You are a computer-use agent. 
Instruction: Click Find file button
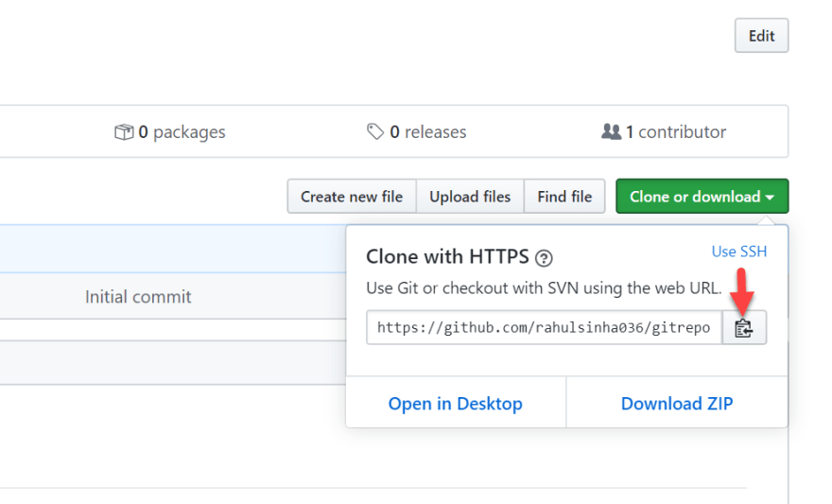click(564, 197)
